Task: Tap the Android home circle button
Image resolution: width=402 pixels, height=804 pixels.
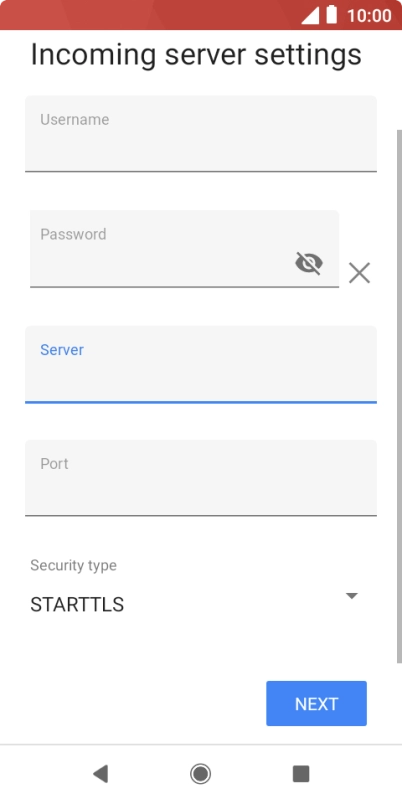Action: pos(200,773)
